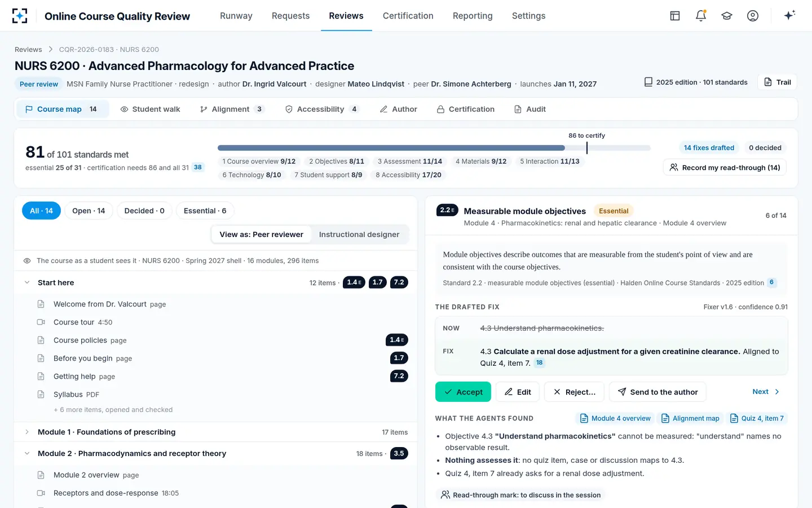Click 3.5 badge on Module 2 header
This screenshot has width=812, height=508.
(399, 453)
